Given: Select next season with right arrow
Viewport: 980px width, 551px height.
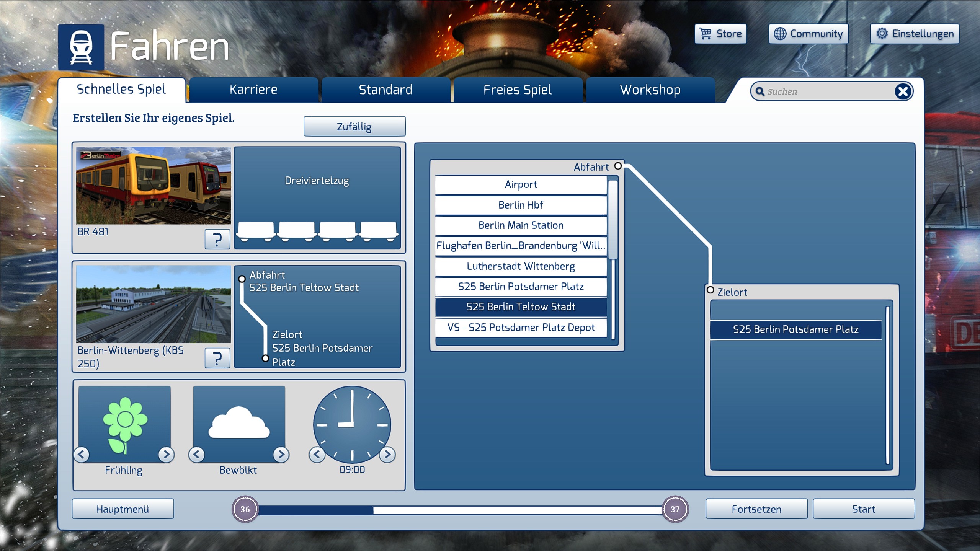Looking at the screenshot, I should point(166,454).
